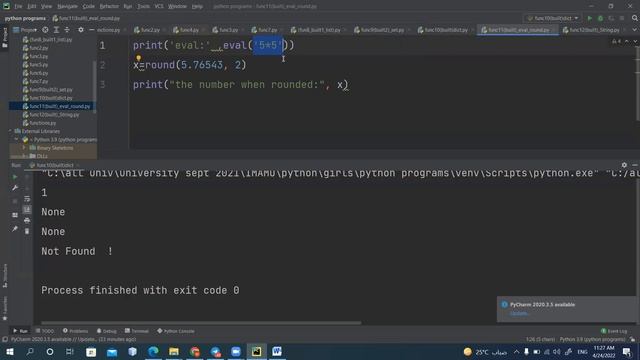The width and height of the screenshot is (640, 360).
Task: Open the View menu
Action: 47,6
